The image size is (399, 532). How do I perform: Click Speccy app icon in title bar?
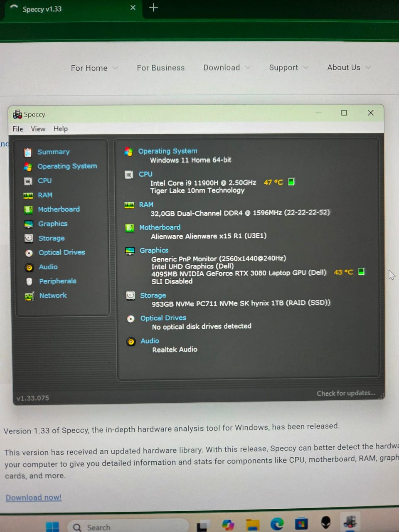tap(17, 114)
